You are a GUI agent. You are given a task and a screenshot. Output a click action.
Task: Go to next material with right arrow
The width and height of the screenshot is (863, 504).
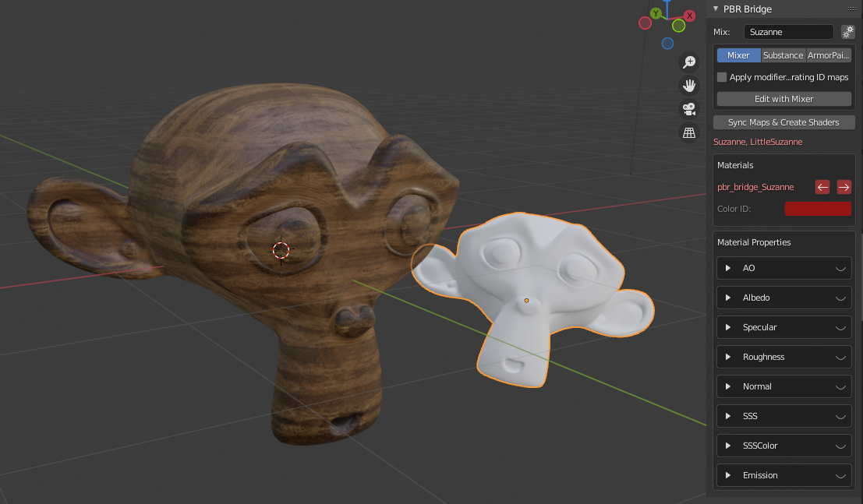tap(844, 187)
